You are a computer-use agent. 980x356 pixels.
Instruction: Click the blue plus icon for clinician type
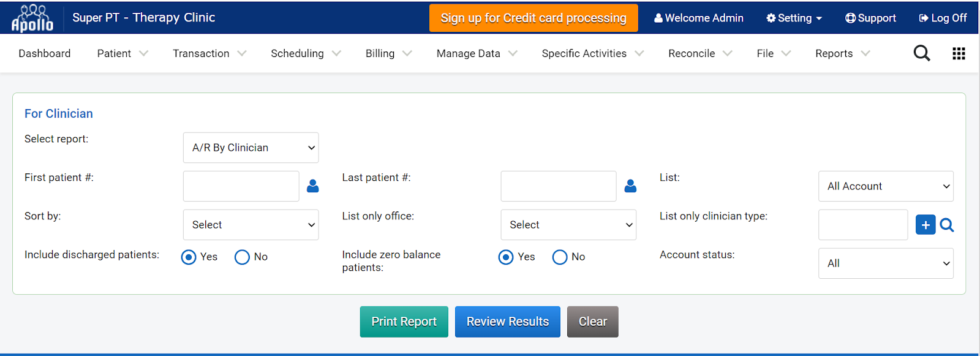tap(925, 225)
